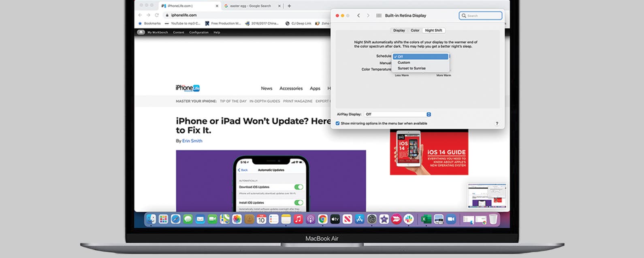The image size is (644, 258).
Task: Open Apple News from the Dock
Action: 347,219
